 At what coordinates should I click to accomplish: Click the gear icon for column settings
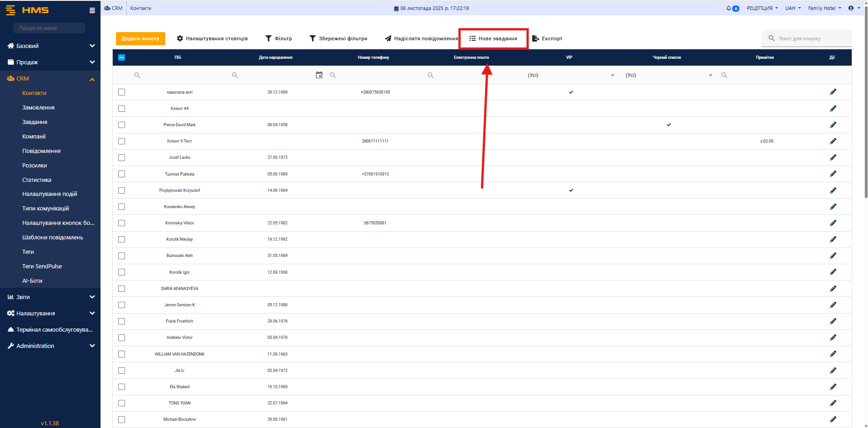click(180, 38)
